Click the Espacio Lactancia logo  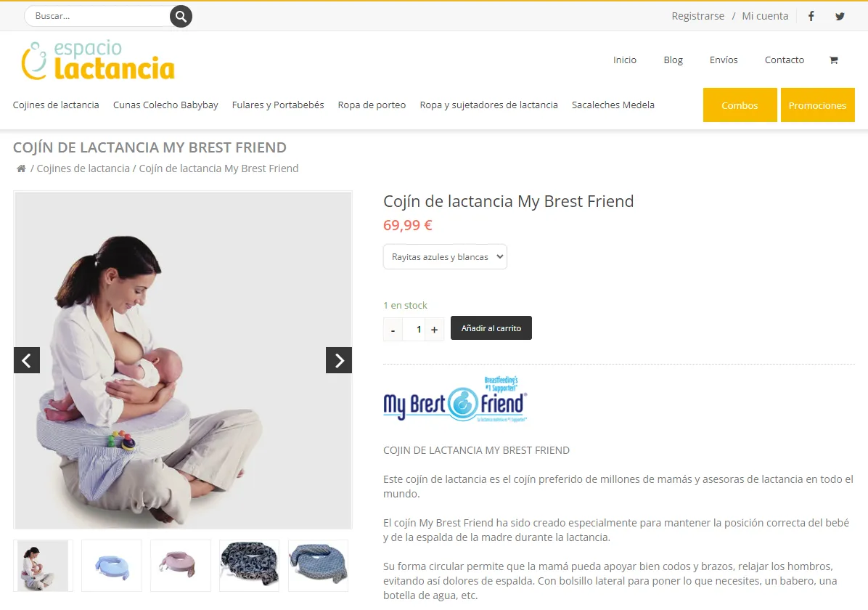(98, 60)
